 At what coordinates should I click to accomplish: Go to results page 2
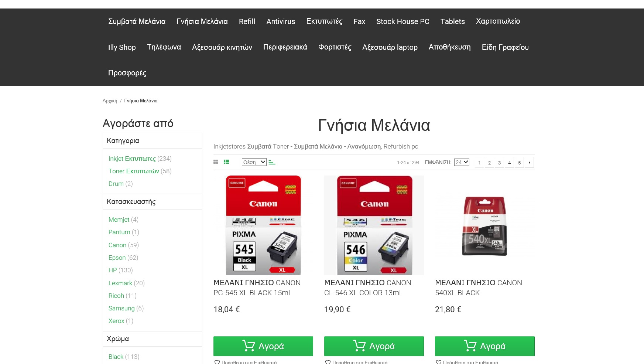pos(489,162)
